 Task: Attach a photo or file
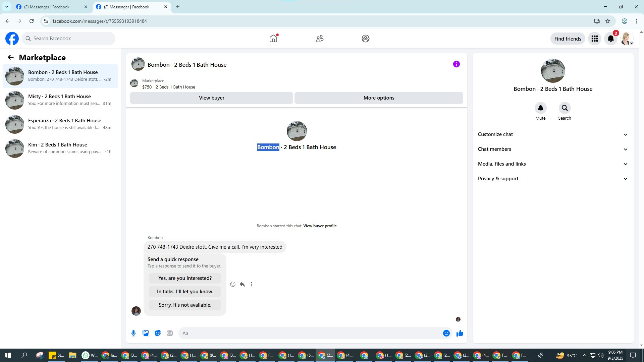[146, 333]
